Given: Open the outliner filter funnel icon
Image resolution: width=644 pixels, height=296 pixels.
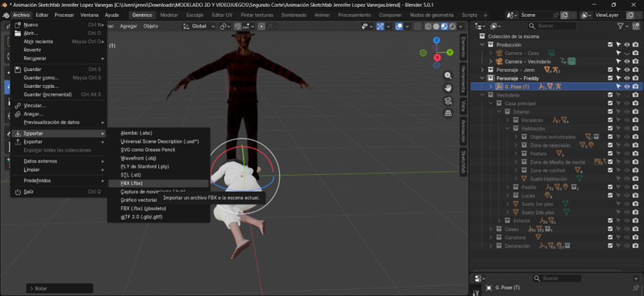Looking at the screenshot, I should tap(620, 26).
